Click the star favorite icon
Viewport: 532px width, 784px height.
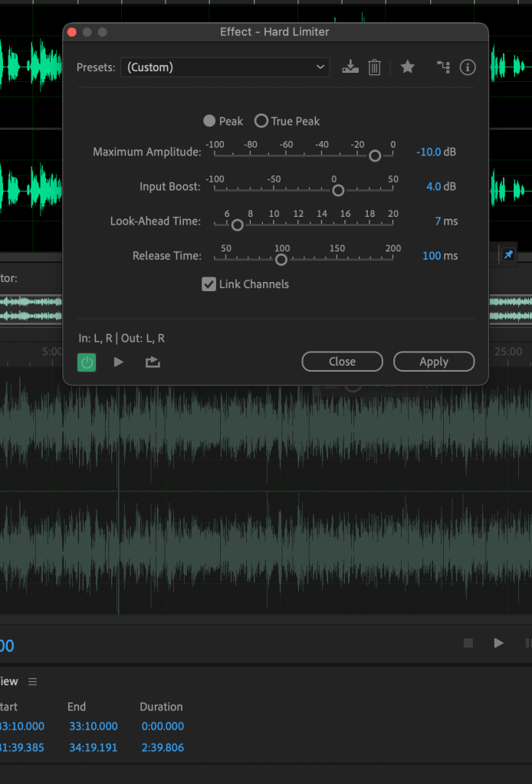point(408,67)
